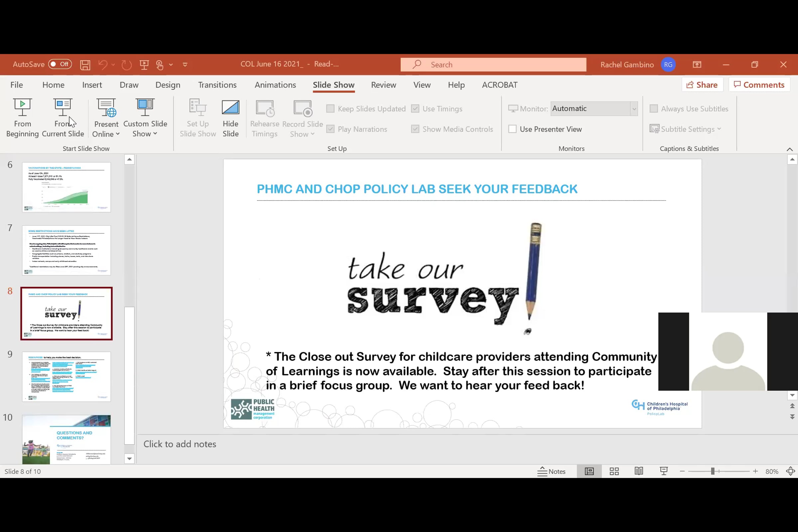This screenshot has width=798, height=532.
Task: Redo the last action
Action: tap(127, 65)
